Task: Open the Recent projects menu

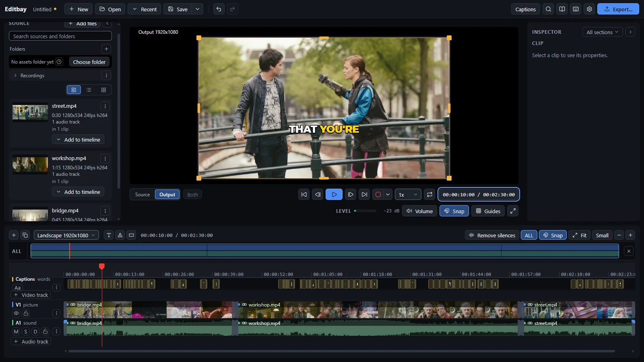Action: [144, 9]
